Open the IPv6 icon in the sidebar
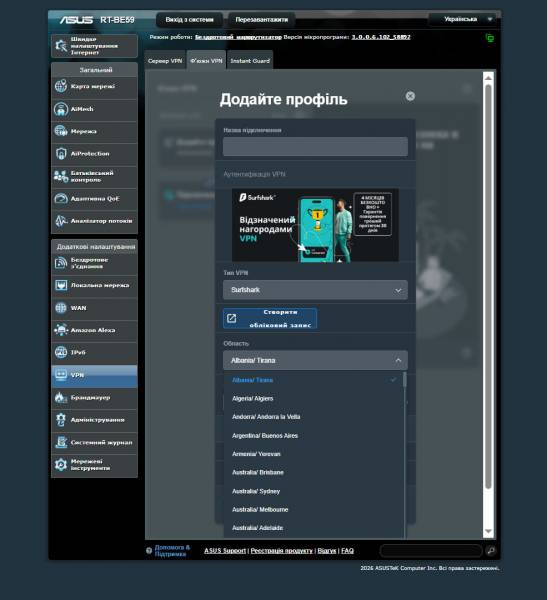Image resolution: width=547 pixels, height=600 pixels. [x=61, y=352]
